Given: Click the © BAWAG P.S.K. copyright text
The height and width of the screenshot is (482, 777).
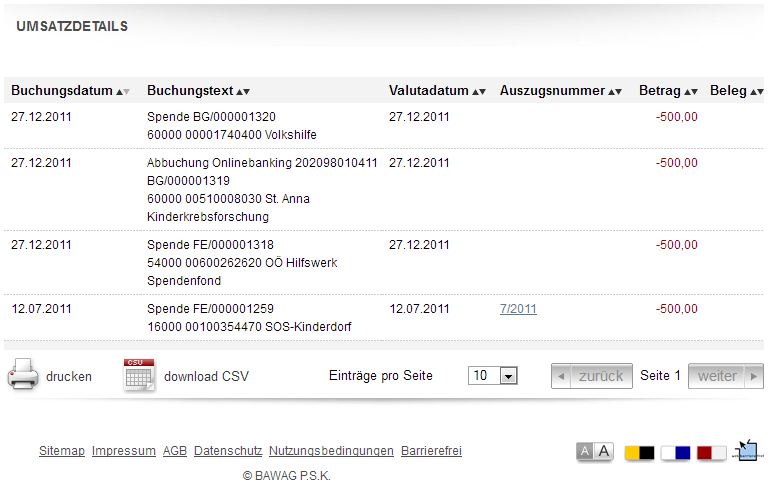Looking at the screenshot, I should tap(286, 476).
